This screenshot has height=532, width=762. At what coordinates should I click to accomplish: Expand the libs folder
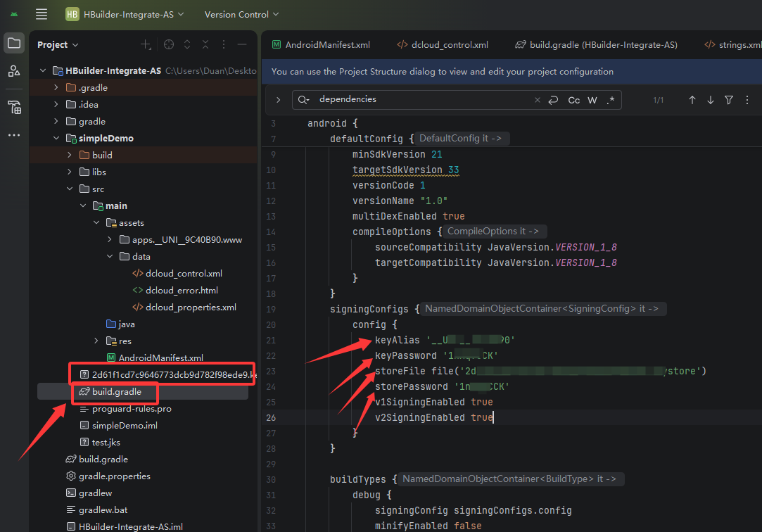70,172
